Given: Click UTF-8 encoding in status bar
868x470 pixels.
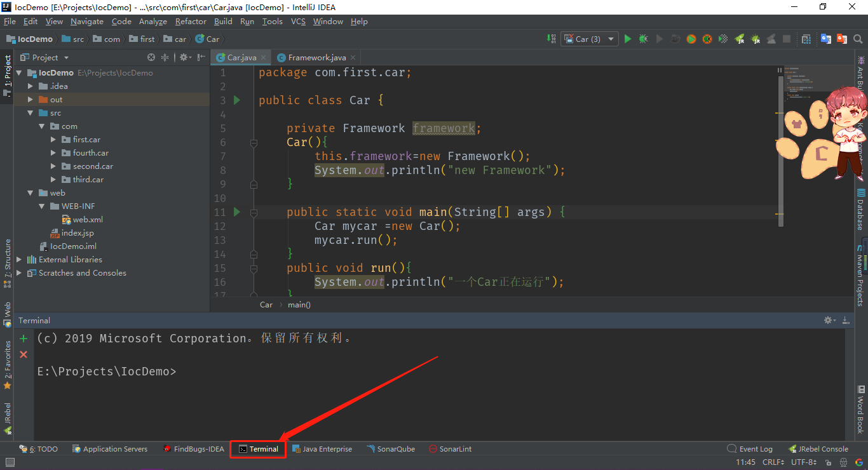Looking at the screenshot, I should tap(804, 462).
